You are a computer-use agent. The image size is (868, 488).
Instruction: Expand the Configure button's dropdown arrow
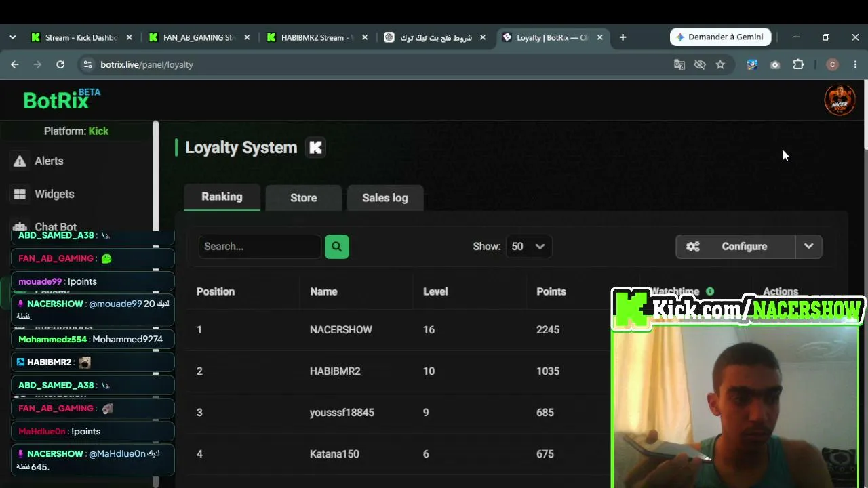pos(809,247)
